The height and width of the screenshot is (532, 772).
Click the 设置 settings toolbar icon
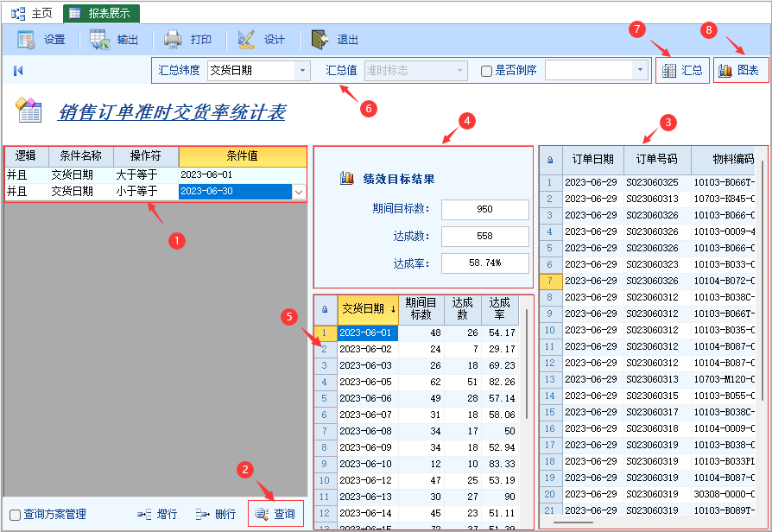pyautogui.click(x=26, y=40)
